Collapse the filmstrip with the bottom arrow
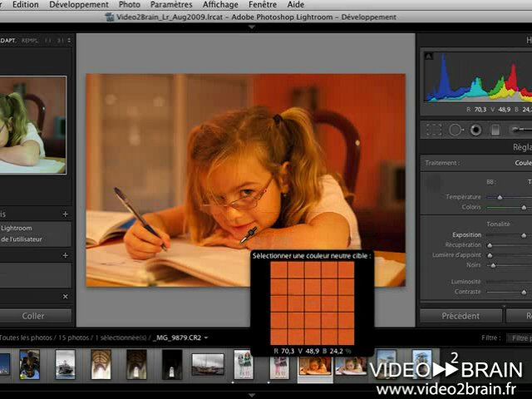 252,396
